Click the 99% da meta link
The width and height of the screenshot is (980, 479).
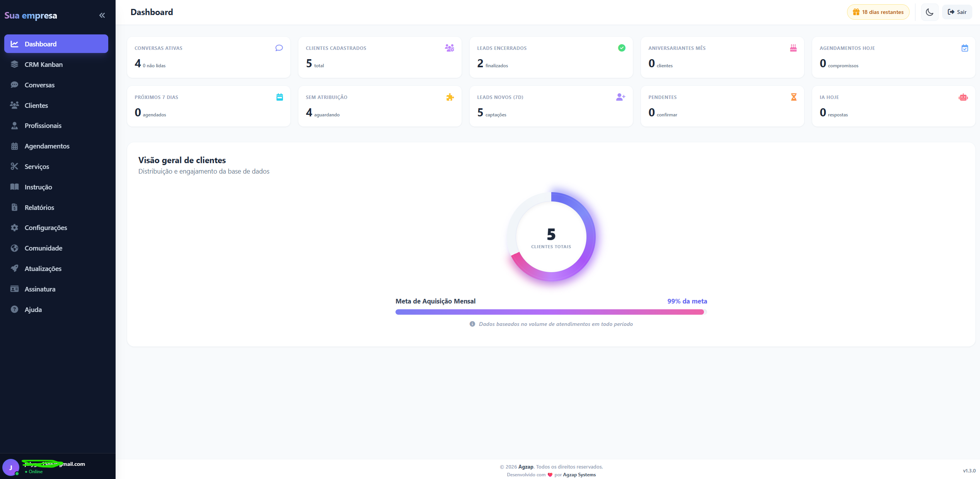tap(687, 301)
